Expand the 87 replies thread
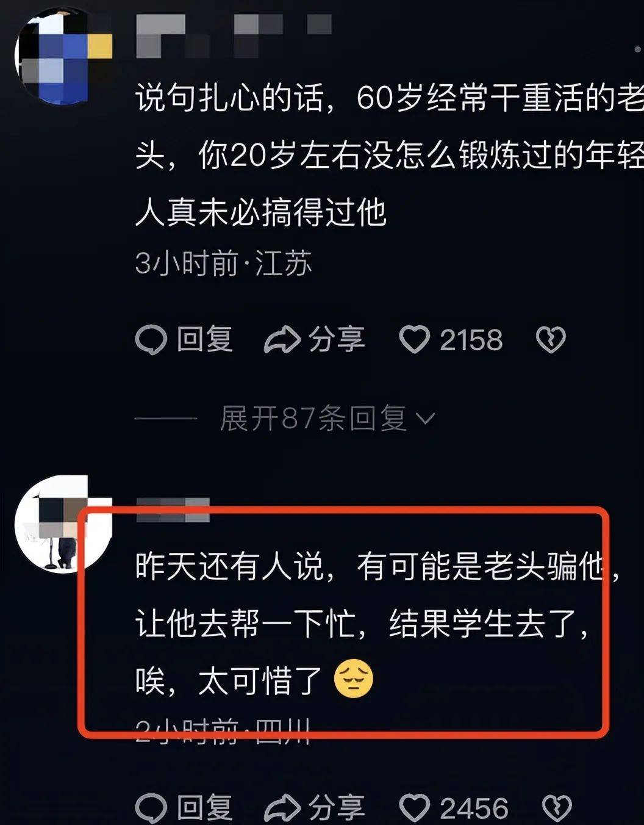The width and height of the screenshot is (644, 825). pos(327,419)
